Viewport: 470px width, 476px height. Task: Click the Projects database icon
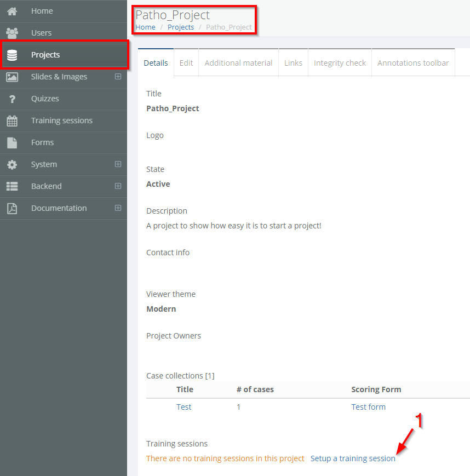coord(12,55)
